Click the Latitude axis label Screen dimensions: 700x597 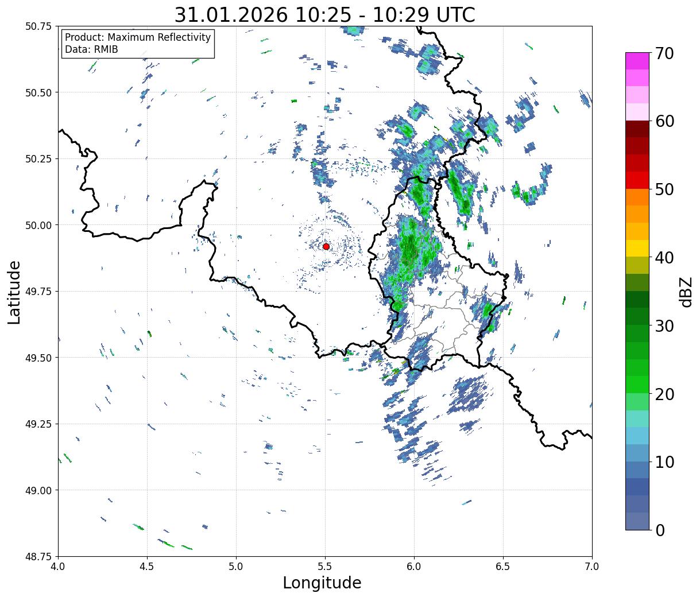click(x=14, y=292)
